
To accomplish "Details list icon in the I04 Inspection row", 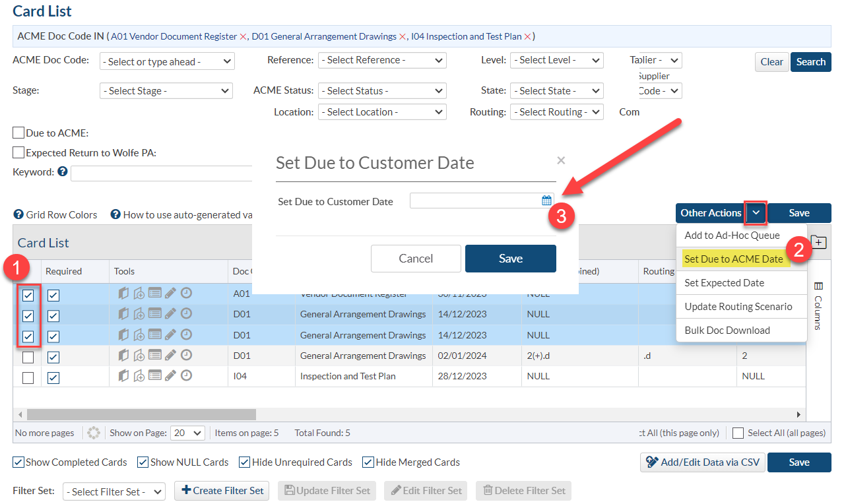I will coord(155,375).
